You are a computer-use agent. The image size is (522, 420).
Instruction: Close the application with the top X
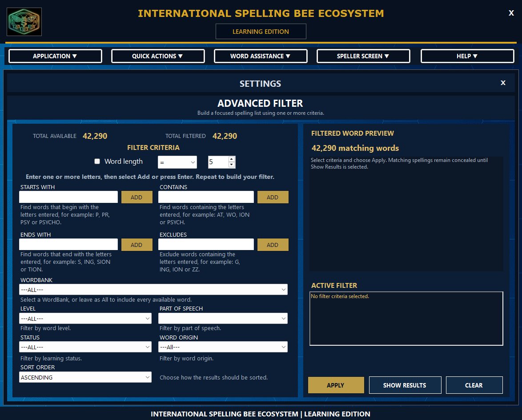(511, 13)
